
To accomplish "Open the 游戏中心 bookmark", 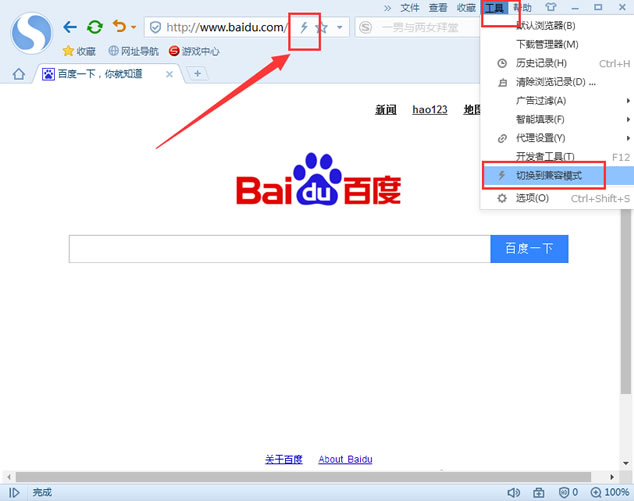I will tap(194, 51).
